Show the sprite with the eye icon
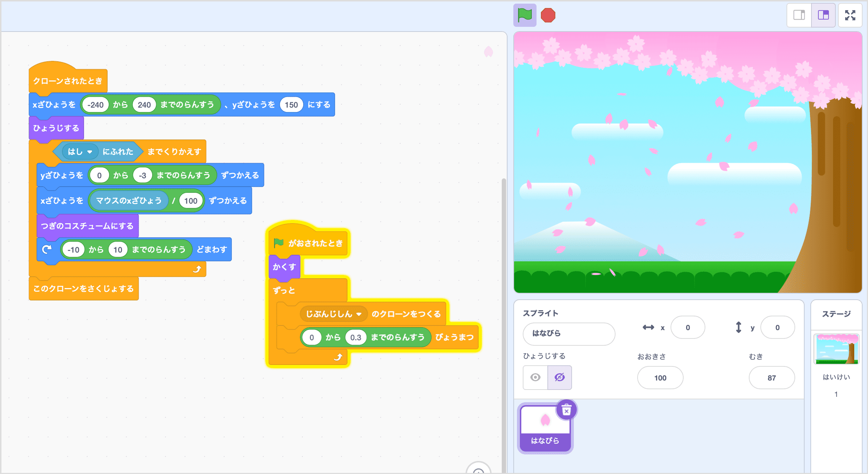 point(535,378)
